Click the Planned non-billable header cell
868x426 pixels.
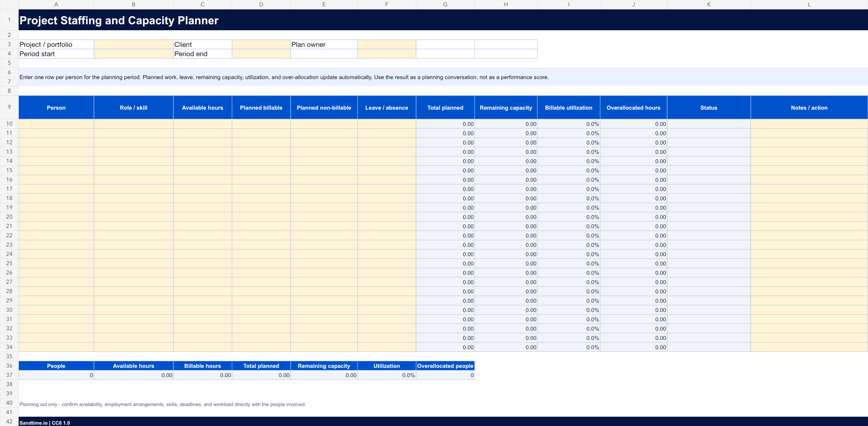tap(324, 108)
